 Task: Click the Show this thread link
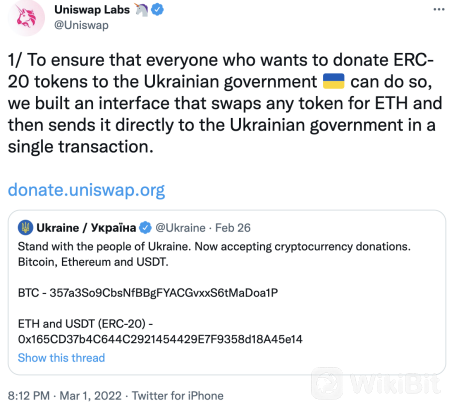click(x=61, y=358)
